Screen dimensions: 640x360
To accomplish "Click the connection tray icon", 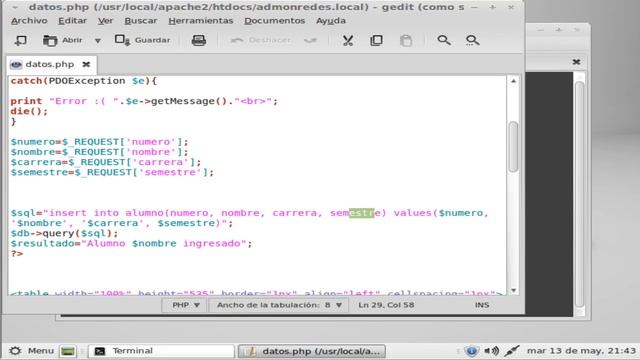I will (511, 351).
